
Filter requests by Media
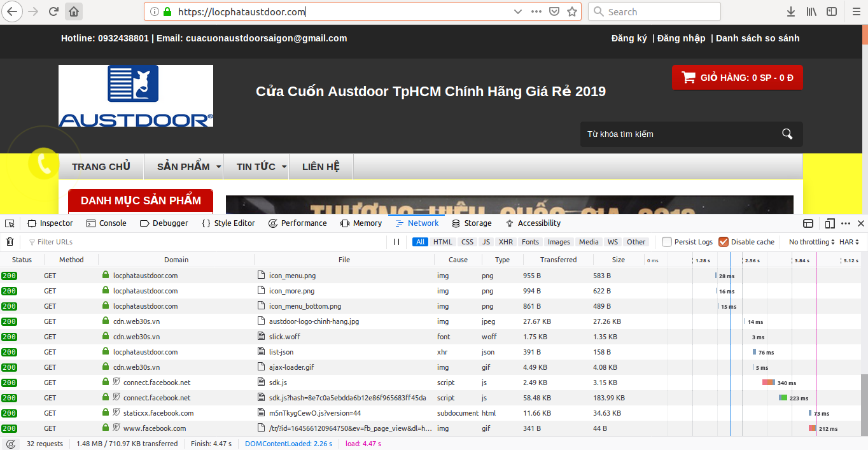[x=589, y=242]
